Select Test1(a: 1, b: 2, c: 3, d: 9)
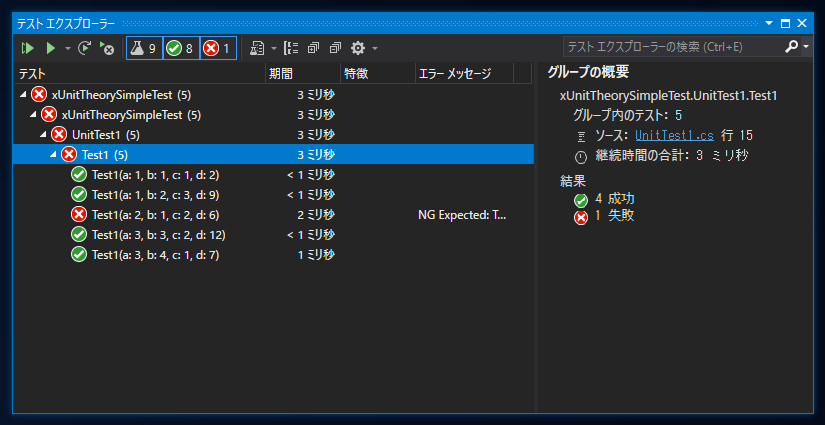Screen dimensions: 825x425 pyautogui.click(x=274, y=195)
